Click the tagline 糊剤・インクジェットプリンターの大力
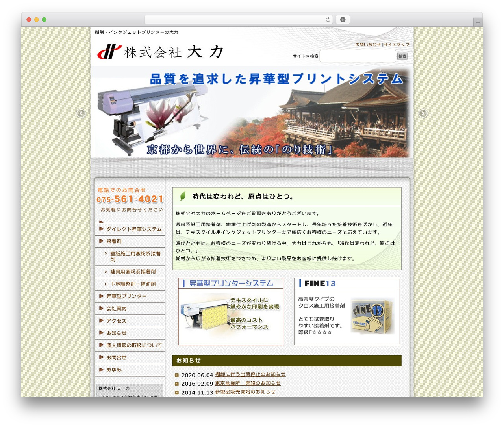Image resolution: width=504 pixels, height=427 pixels. pyautogui.click(x=137, y=32)
